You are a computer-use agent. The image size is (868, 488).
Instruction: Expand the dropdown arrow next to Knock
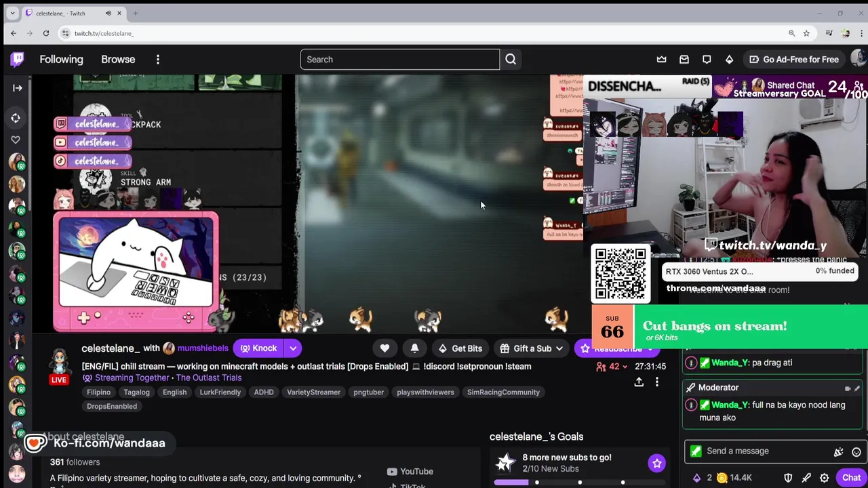click(293, 348)
